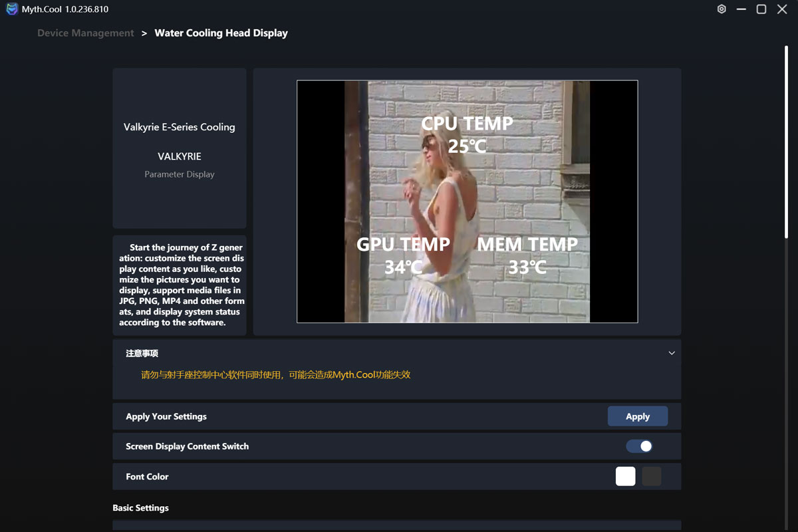Minimize the Myth.Cool window
The image size is (798, 532).
741,9
